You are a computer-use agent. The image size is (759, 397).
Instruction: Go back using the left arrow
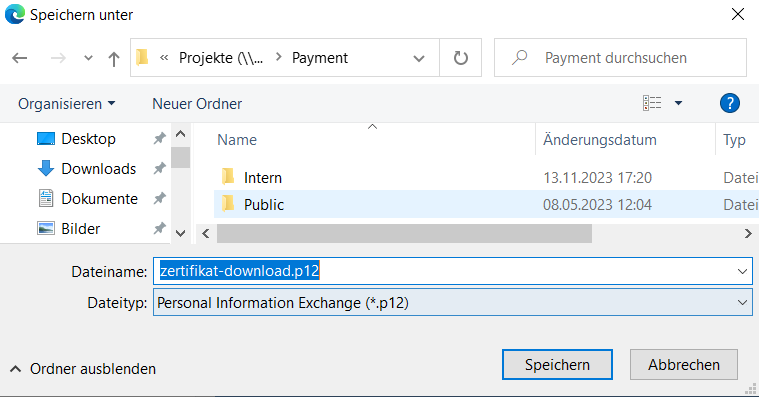(19, 58)
